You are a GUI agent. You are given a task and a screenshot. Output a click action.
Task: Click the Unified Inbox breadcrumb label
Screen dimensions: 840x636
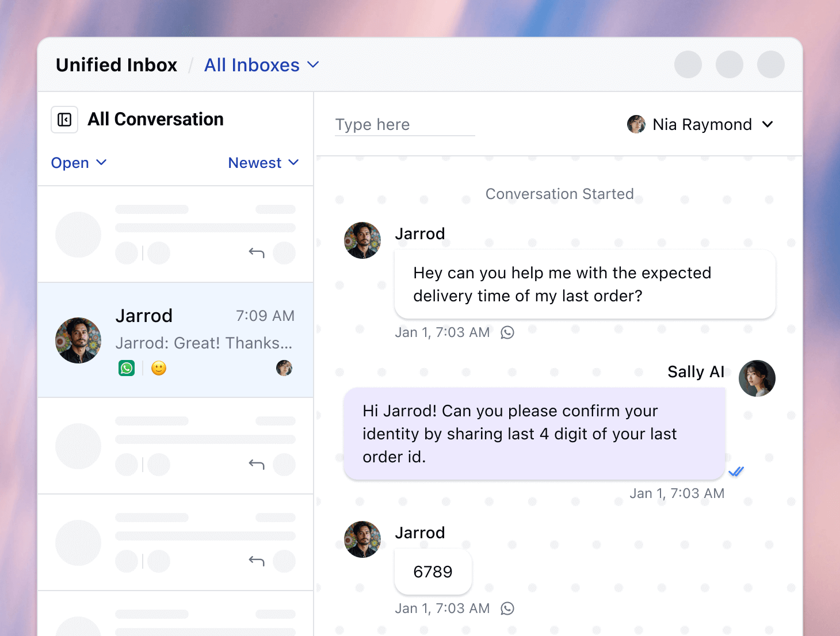[116, 64]
